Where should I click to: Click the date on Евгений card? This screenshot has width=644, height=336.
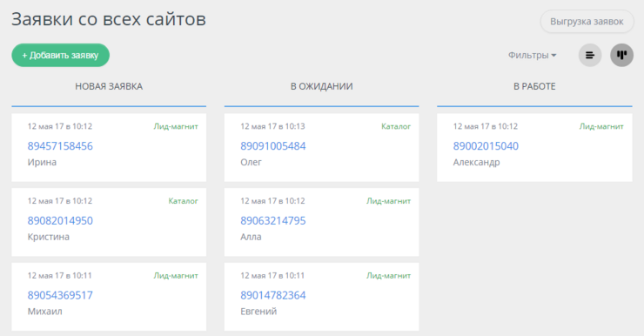[x=272, y=276]
